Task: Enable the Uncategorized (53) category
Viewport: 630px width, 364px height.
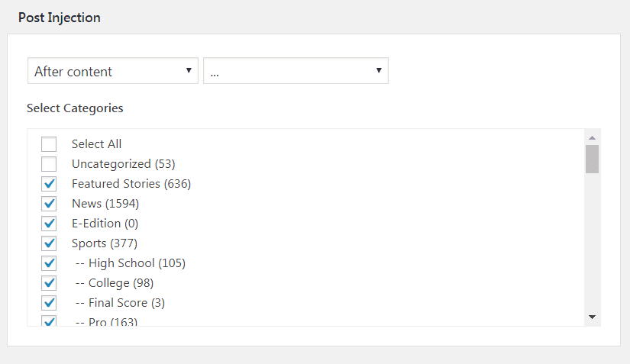Action: [49, 164]
